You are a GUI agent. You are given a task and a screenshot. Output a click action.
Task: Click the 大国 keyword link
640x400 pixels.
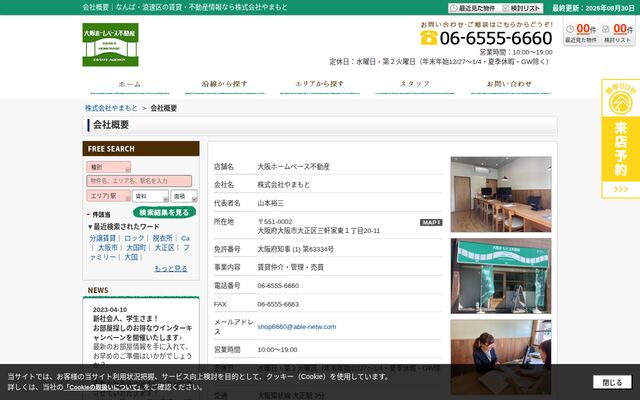[131, 257]
